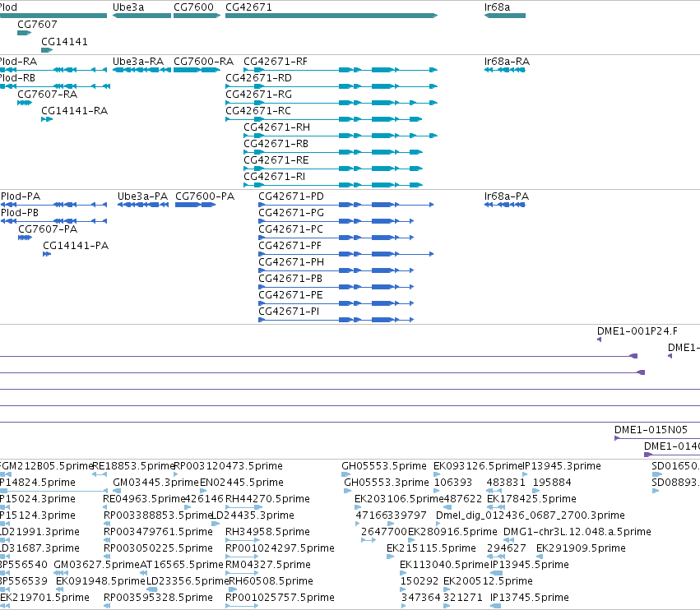Select the CG14141 gene label
700x610 pixels.
[64, 42]
